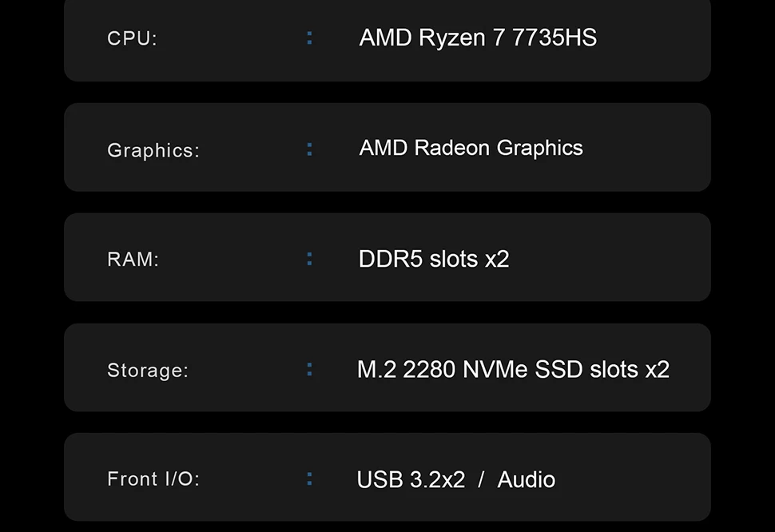Select the USB 3.2x2 text
Screen dimensions: 775x532
411,479
